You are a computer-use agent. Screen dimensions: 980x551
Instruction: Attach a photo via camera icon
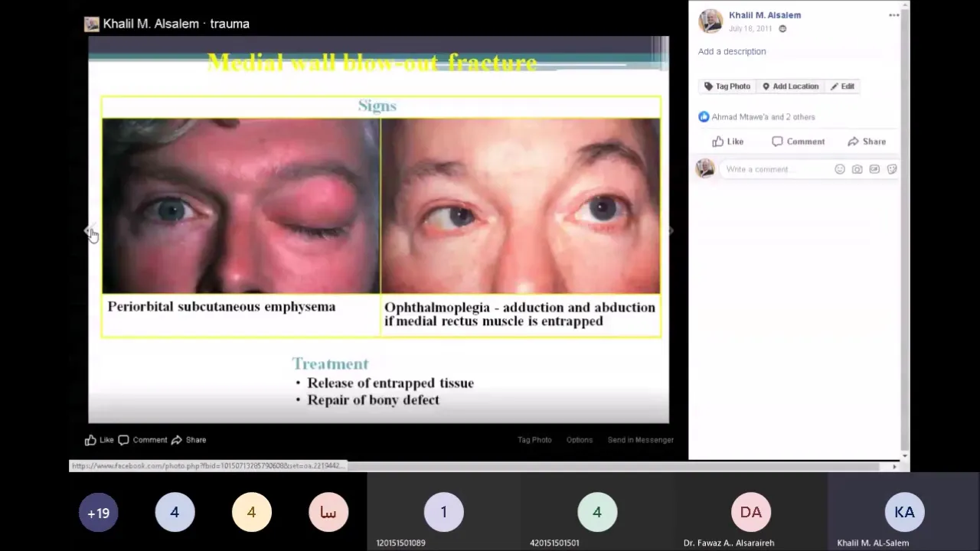tap(857, 169)
